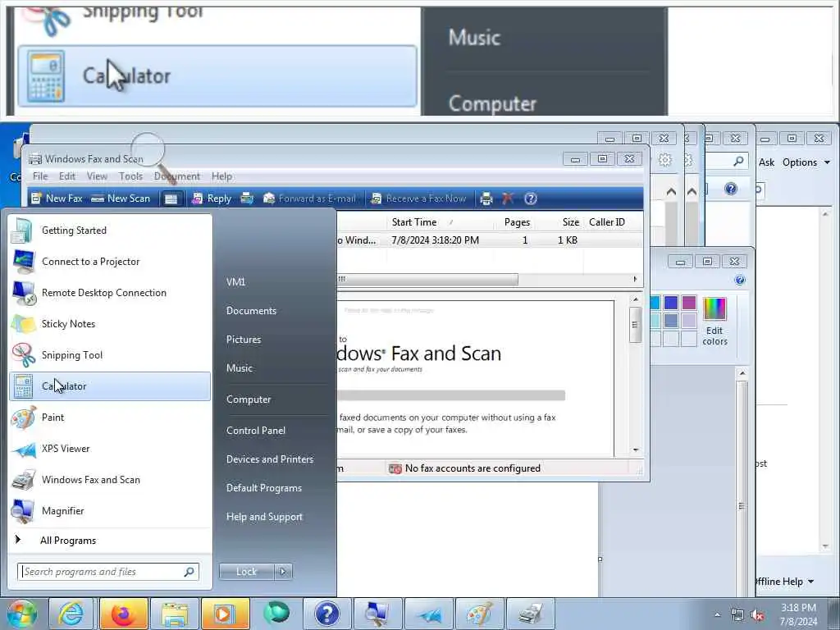
Task: Click No fax accounts are configured status
Action: point(464,468)
